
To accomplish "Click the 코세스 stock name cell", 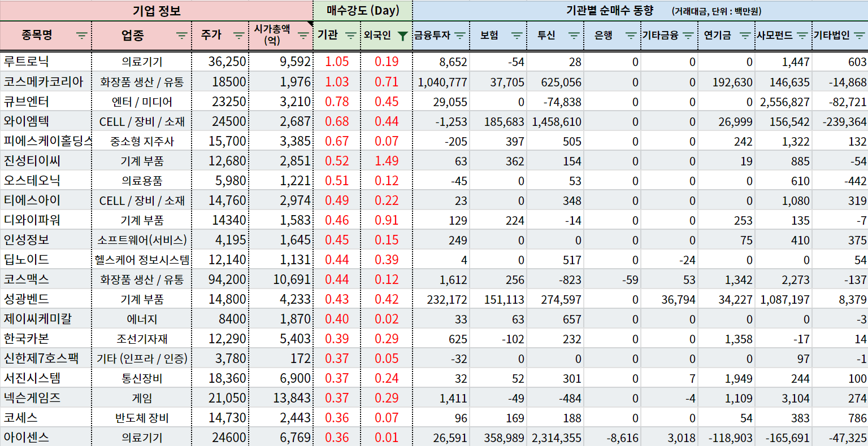I will click(46, 417).
